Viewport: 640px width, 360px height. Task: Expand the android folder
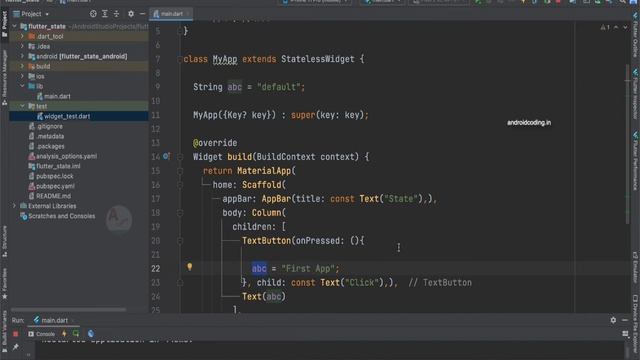22,56
